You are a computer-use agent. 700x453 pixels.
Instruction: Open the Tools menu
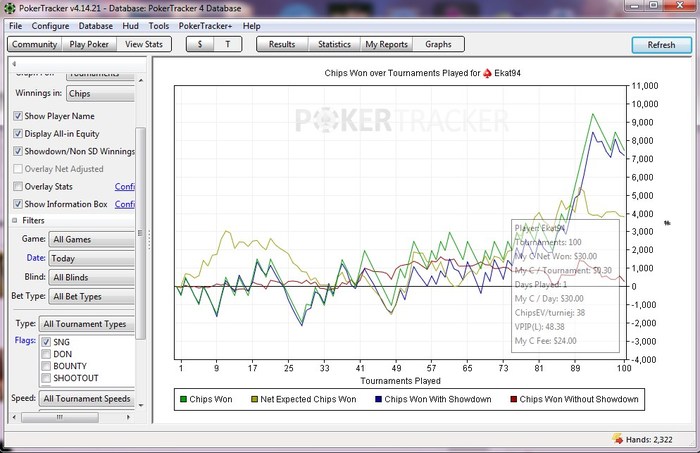[158, 26]
